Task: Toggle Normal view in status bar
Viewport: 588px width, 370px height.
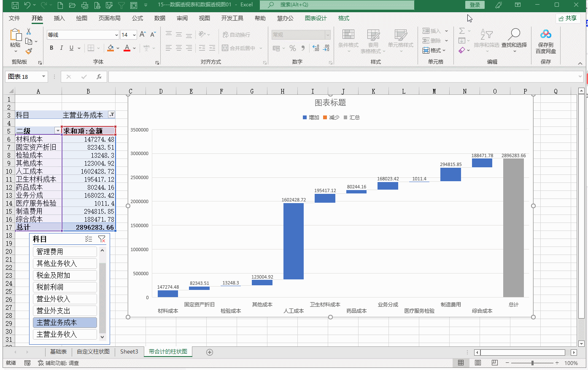Action: (461, 363)
